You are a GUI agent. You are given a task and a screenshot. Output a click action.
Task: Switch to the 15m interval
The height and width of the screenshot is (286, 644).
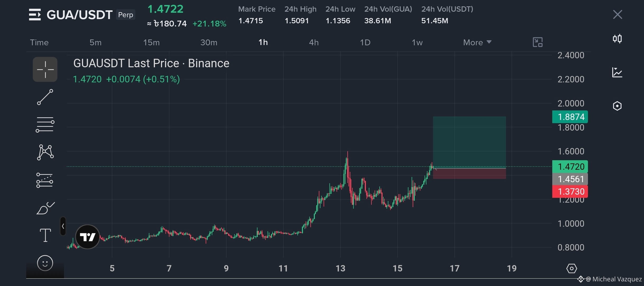pos(151,42)
